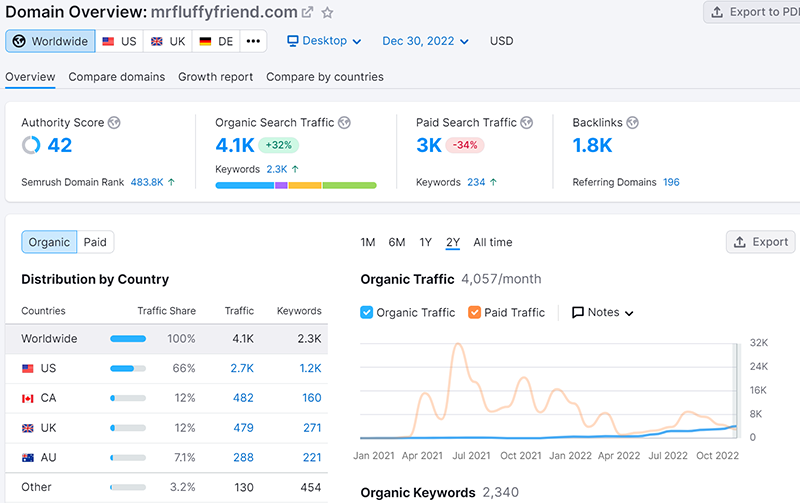Star mrfluffyfriend.com as a favorite
The width and height of the screenshot is (800, 503).
327,13
